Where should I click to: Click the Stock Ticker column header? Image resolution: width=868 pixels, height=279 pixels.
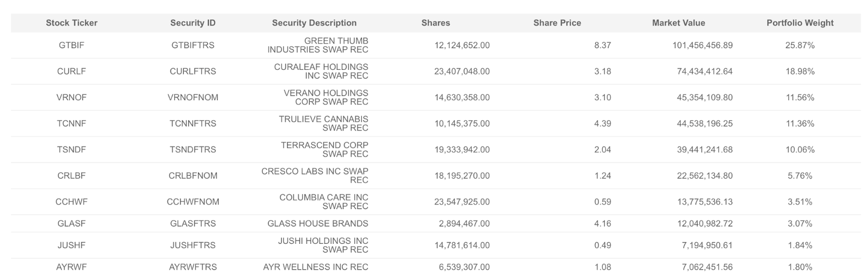click(72, 23)
